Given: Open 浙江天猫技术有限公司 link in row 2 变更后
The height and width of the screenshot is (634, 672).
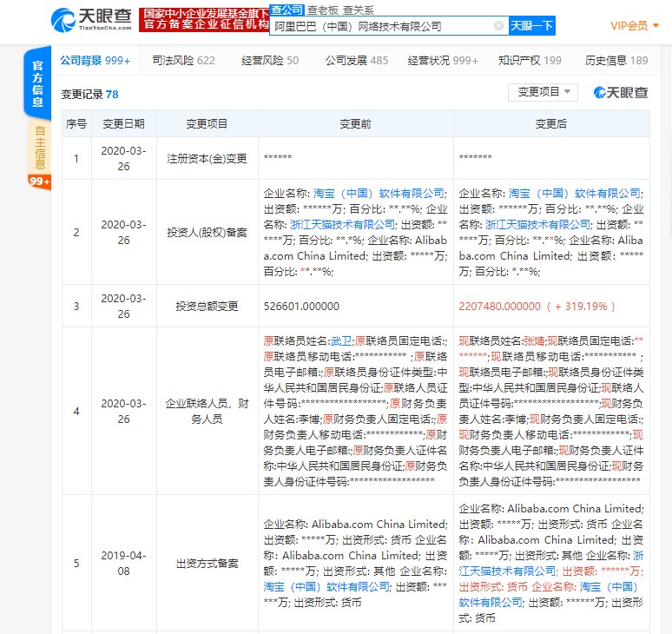Looking at the screenshot, I should click(x=537, y=225).
